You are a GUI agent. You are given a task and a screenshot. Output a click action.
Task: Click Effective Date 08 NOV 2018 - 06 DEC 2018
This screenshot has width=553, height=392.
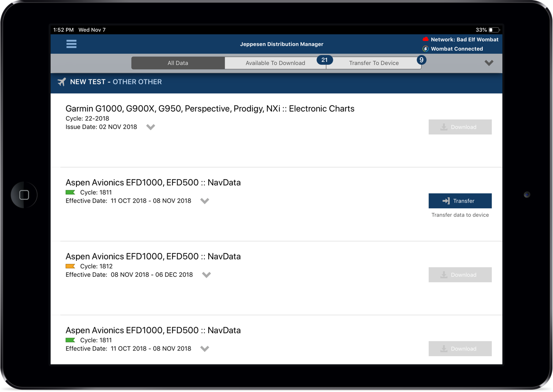point(129,275)
